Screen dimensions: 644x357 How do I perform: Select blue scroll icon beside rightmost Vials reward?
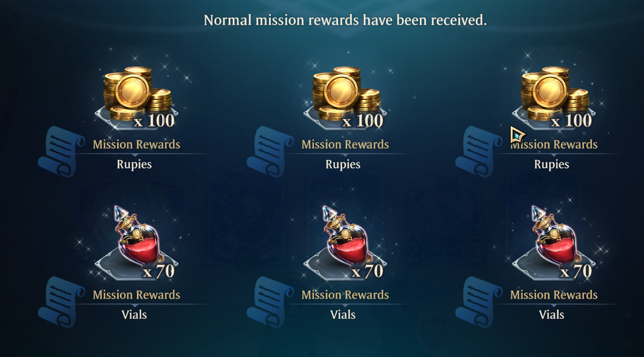pyautogui.click(x=478, y=302)
